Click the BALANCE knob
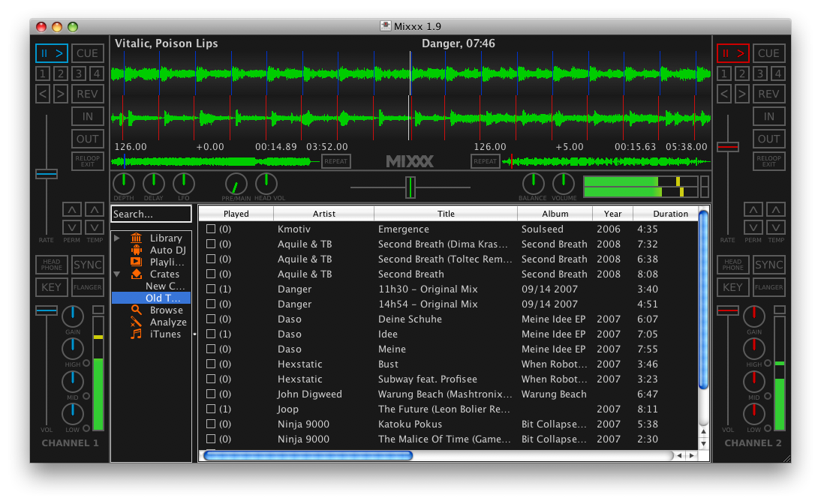The image size is (821, 504). (533, 184)
